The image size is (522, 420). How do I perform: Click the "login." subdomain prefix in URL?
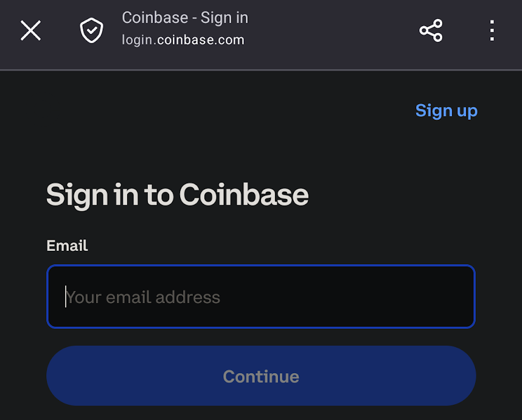(x=138, y=40)
